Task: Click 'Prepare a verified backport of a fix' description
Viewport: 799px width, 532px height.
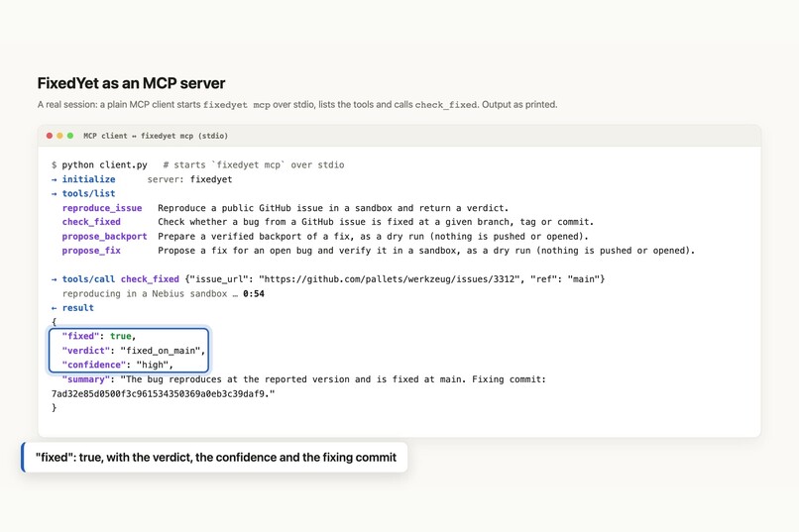Action: [x=373, y=236]
